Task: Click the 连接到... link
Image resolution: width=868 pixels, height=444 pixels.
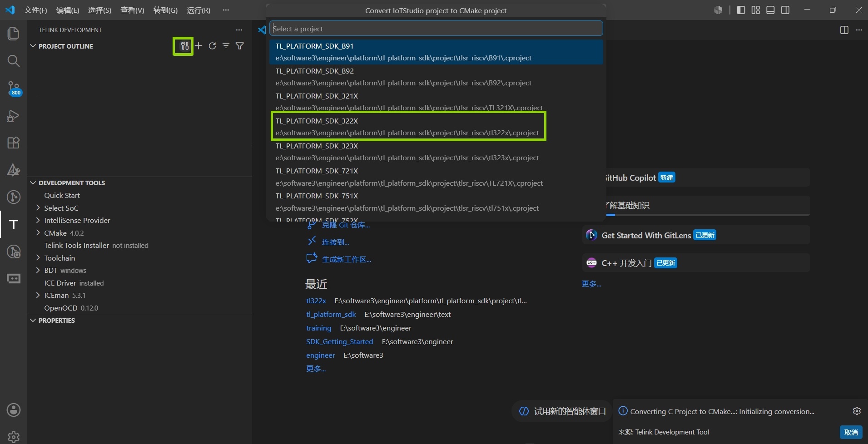Action: click(335, 242)
